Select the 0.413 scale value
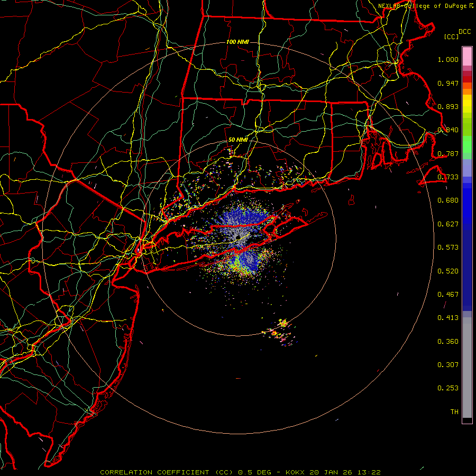The height and width of the screenshot is (476, 476). coord(448,318)
